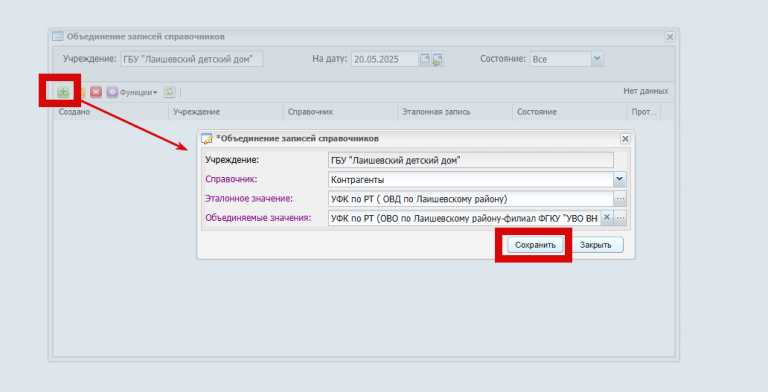The image size is (768, 392).
Task: Click the front dialog's title bar pencil icon
Action: [x=207, y=139]
